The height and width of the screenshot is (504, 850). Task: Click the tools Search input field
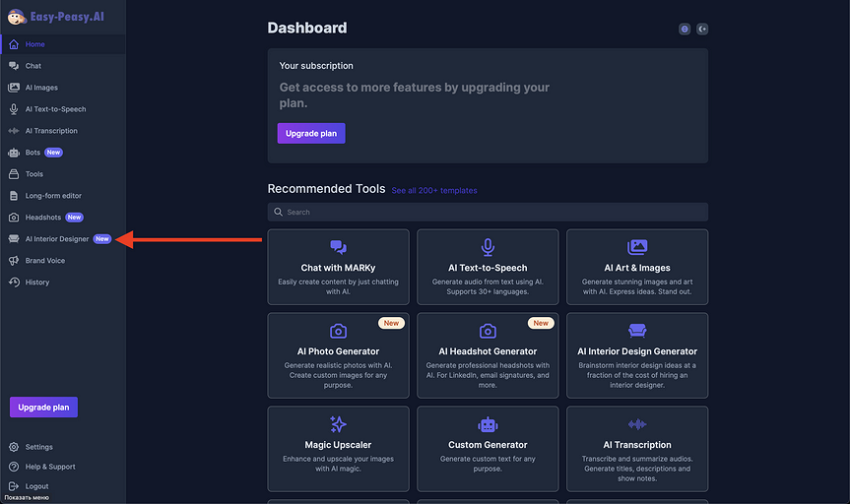(x=488, y=212)
